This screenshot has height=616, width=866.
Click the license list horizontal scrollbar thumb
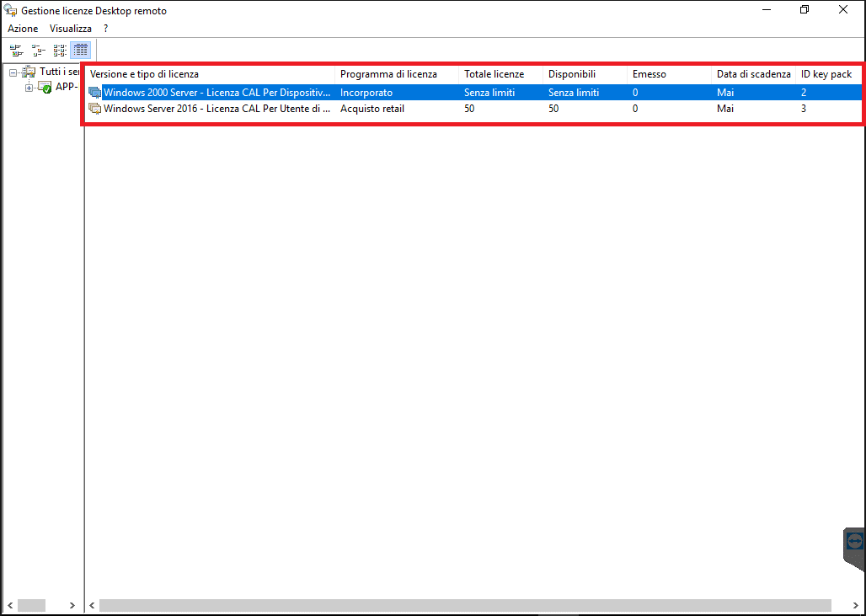point(465,606)
